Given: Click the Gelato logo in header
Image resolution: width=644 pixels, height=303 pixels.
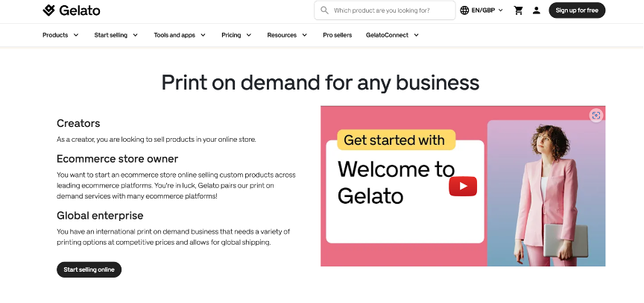Looking at the screenshot, I should tap(72, 10).
